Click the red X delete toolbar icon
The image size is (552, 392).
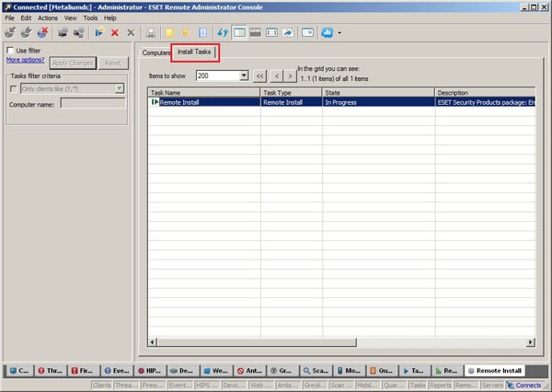click(x=115, y=33)
